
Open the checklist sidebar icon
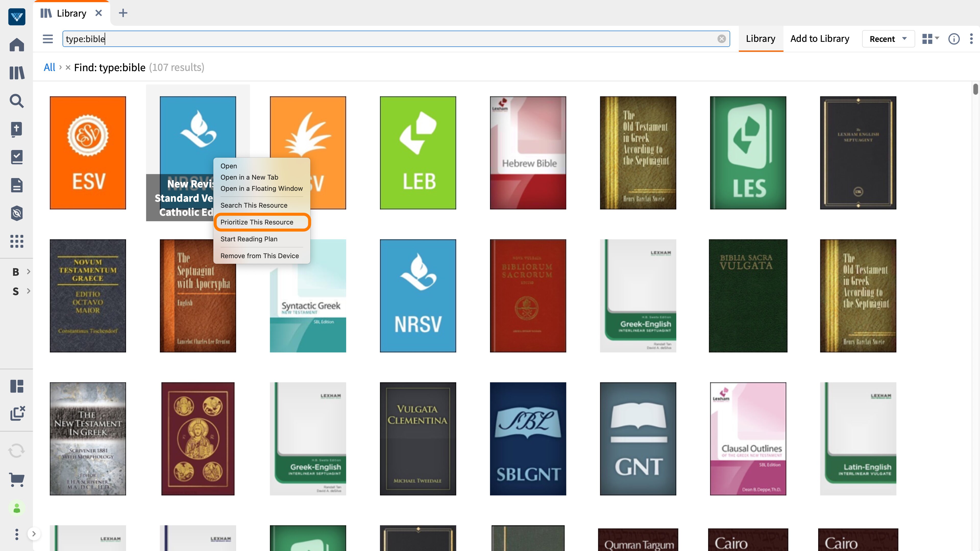tap(16, 157)
